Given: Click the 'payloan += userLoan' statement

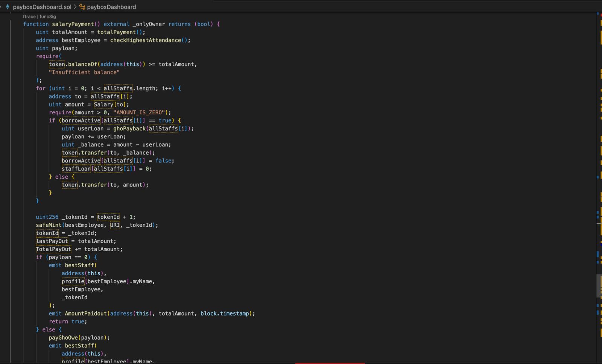Looking at the screenshot, I should [94, 136].
